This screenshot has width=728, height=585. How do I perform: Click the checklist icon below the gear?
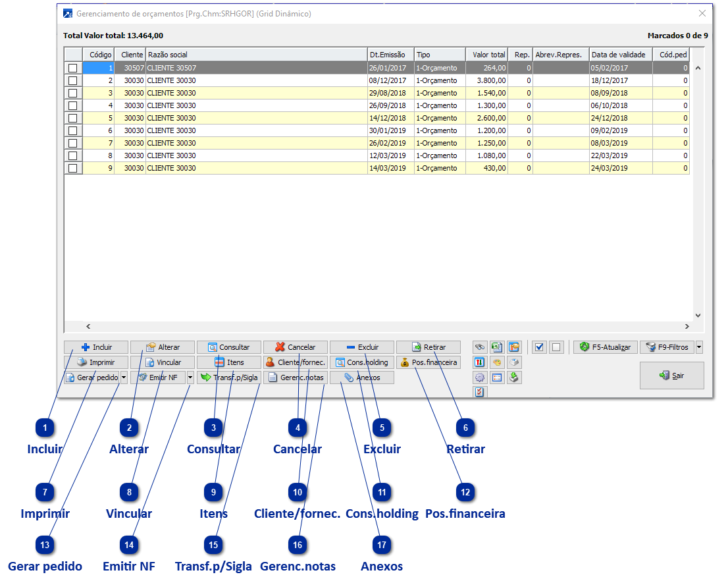480,393
